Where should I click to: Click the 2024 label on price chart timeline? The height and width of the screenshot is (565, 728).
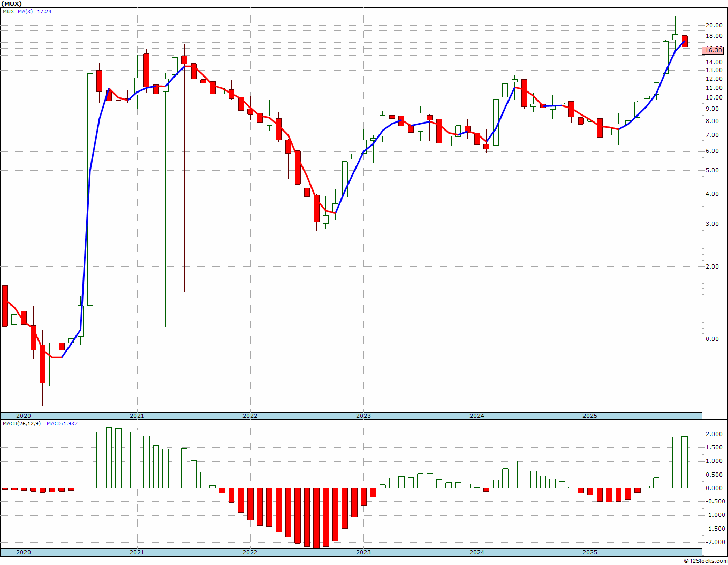coord(476,416)
